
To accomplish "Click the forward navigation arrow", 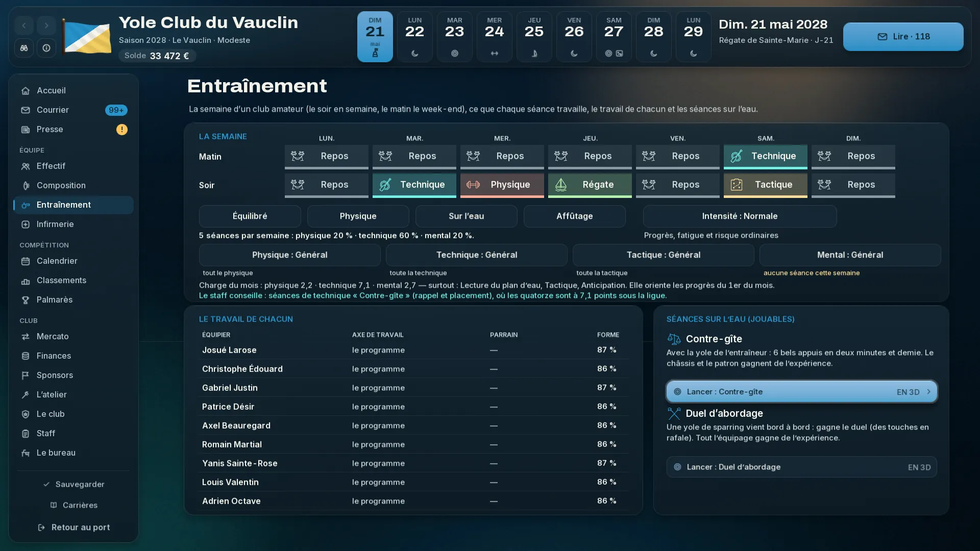I will [46, 26].
